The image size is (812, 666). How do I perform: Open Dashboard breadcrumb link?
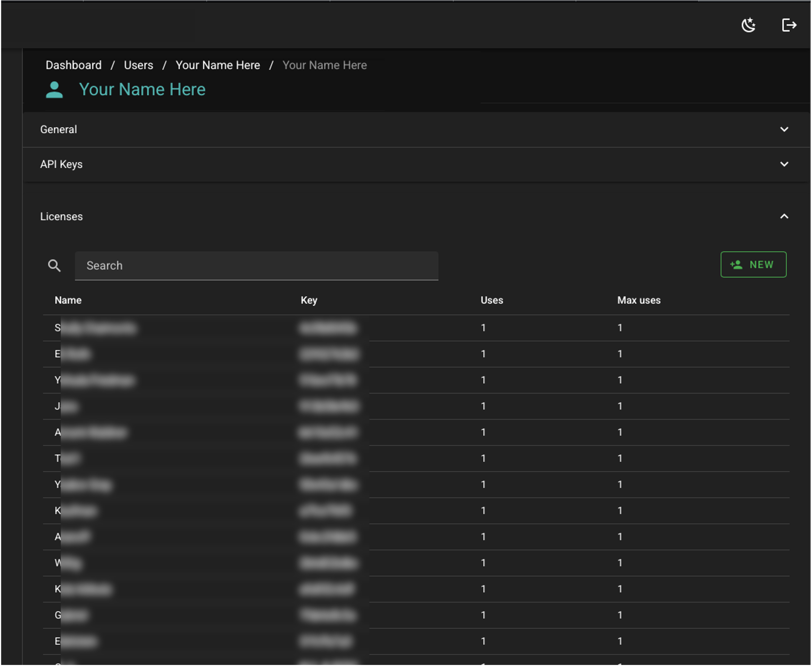74,65
